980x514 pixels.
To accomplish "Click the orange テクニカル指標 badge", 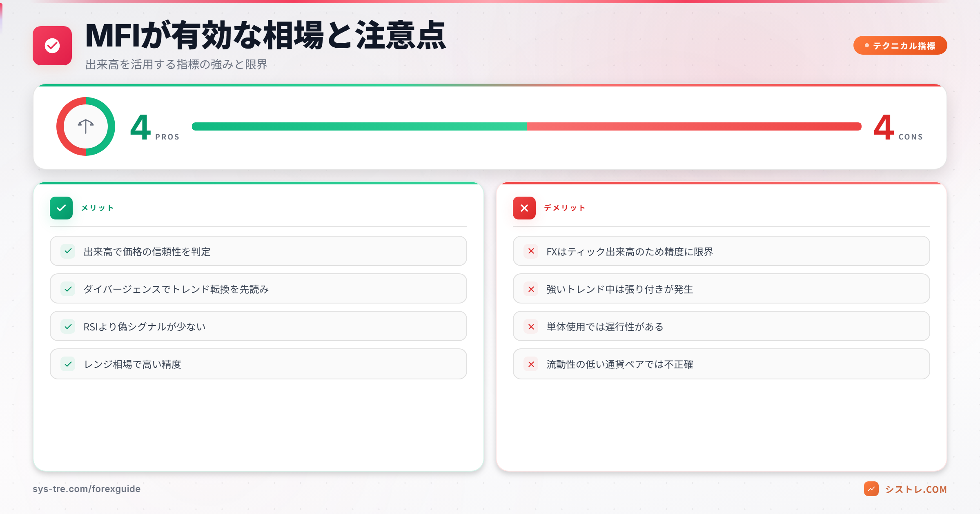I will tap(900, 45).
